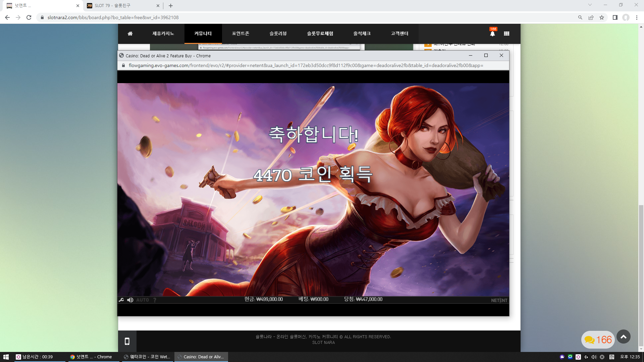The width and height of the screenshot is (644, 362).
Task: Expand the tab search chevron
Action: [x=590, y=5]
